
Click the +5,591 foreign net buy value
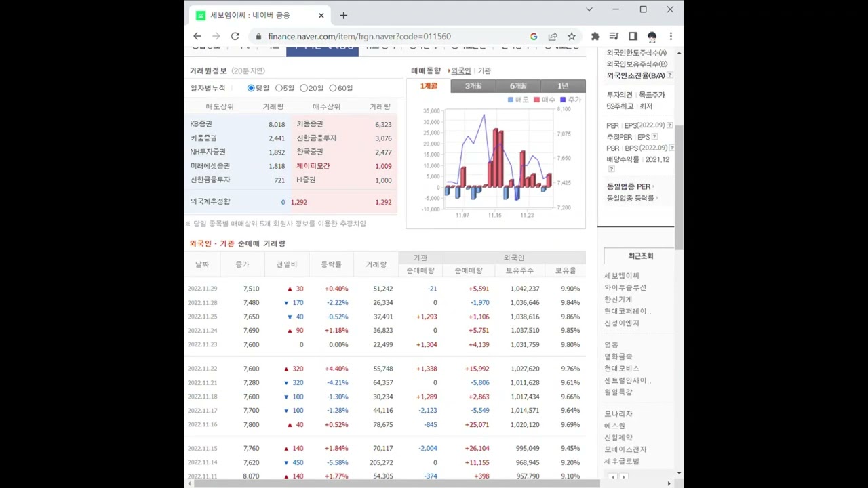click(x=478, y=289)
